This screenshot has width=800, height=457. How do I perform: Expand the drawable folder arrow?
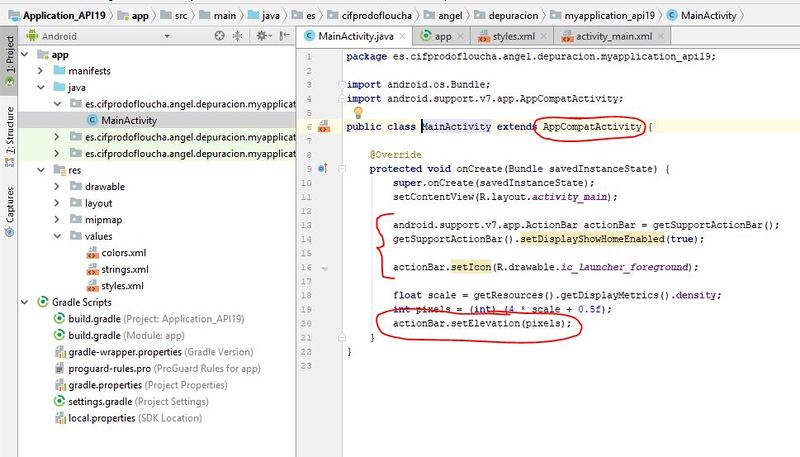click(x=57, y=187)
